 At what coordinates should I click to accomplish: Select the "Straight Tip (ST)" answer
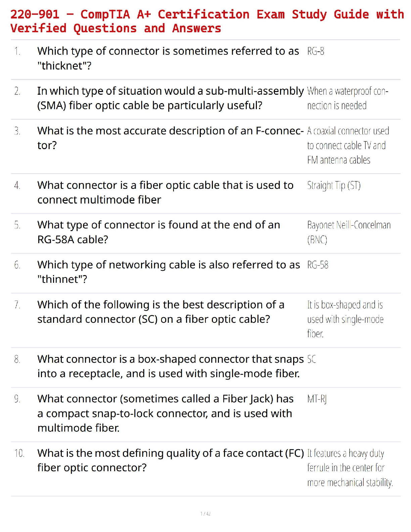pos(334,185)
